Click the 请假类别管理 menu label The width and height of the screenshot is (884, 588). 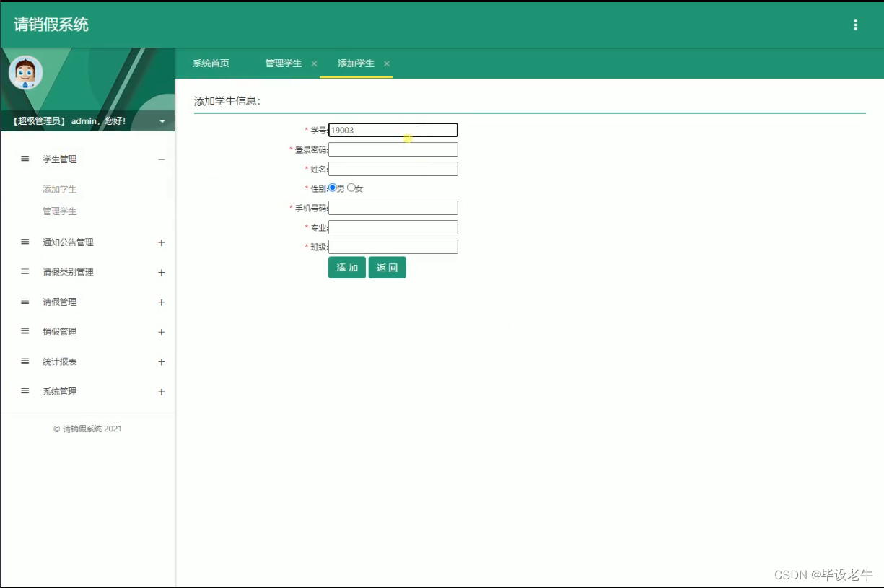(x=68, y=273)
